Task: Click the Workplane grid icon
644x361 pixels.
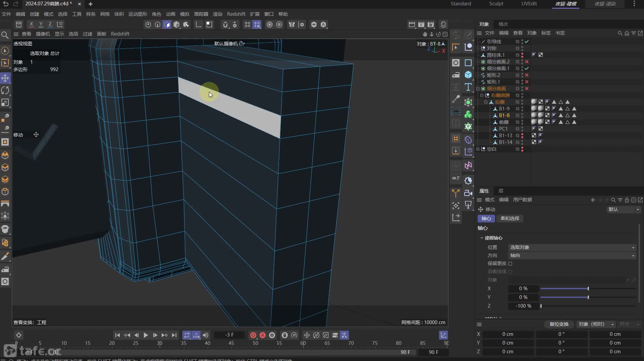Action: point(247,24)
